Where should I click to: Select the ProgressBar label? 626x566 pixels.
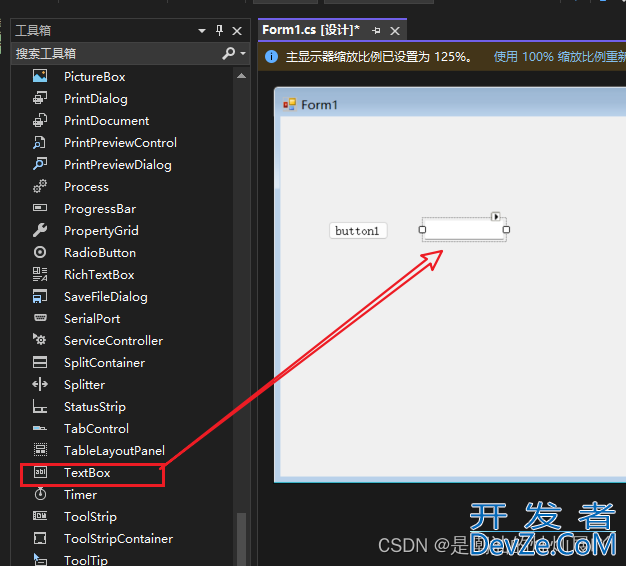[100, 209]
